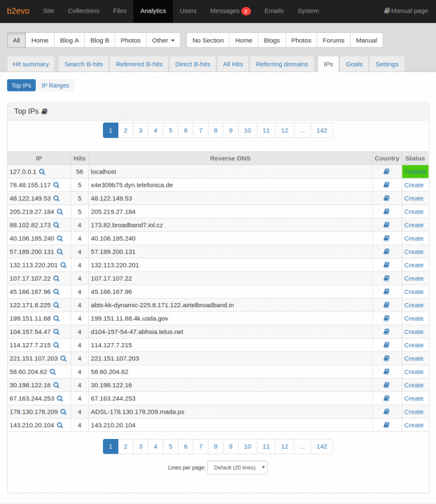This screenshot has height=504, width=436.
Task: Go to page 12 in bottom pagination
Action: 285,447
